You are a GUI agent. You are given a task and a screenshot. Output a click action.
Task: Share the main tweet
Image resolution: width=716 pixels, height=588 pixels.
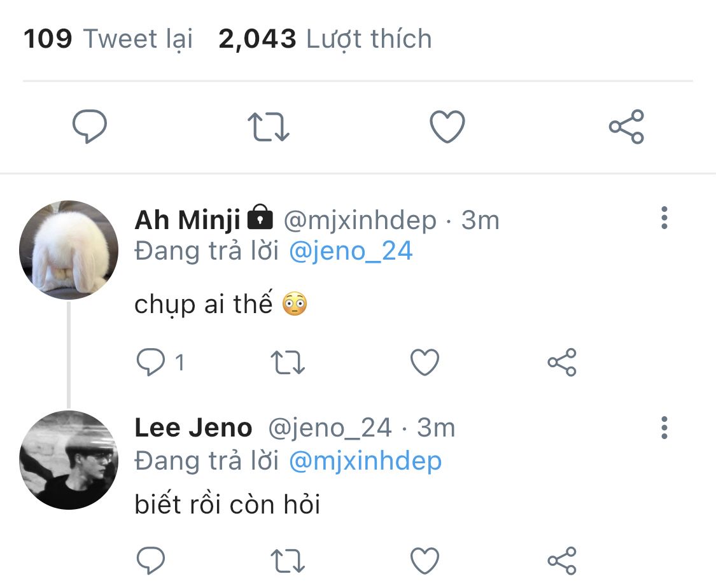point(626,127)
